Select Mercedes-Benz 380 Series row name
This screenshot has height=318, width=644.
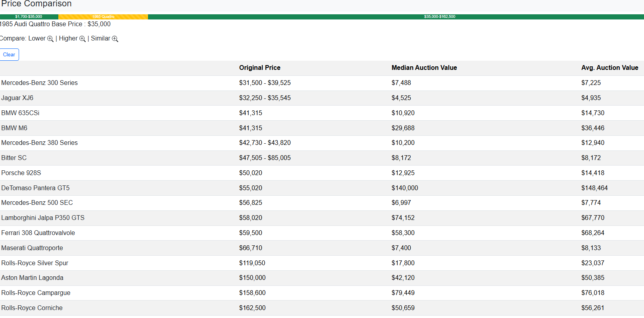point(39,143)
